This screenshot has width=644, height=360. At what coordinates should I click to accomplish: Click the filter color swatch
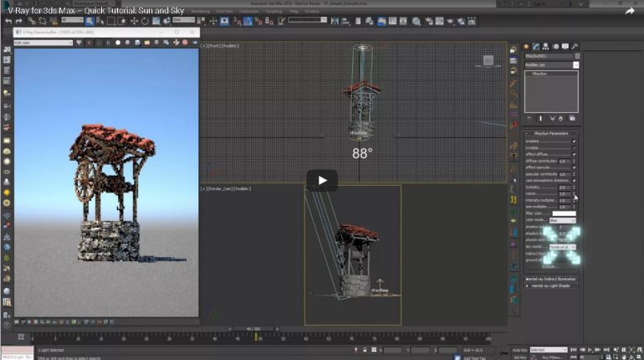tap(564, 213)
